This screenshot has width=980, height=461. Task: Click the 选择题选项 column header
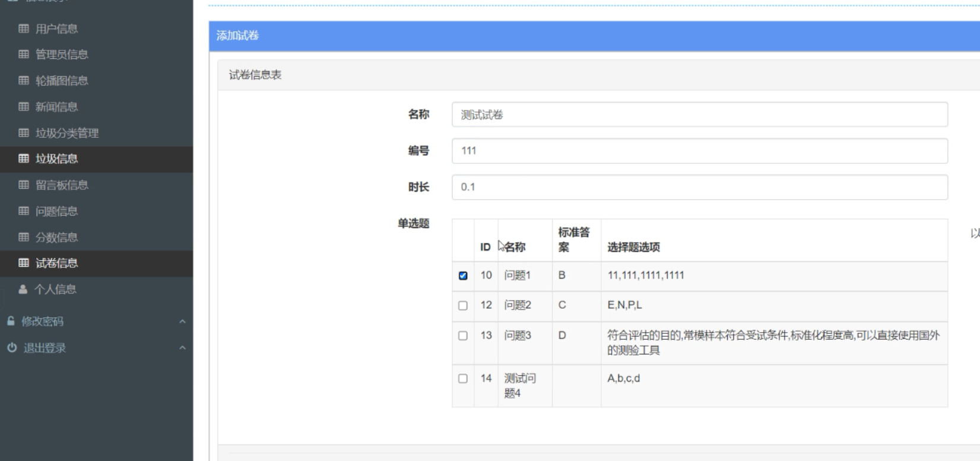pyautogui.click(x=633, y=247)
